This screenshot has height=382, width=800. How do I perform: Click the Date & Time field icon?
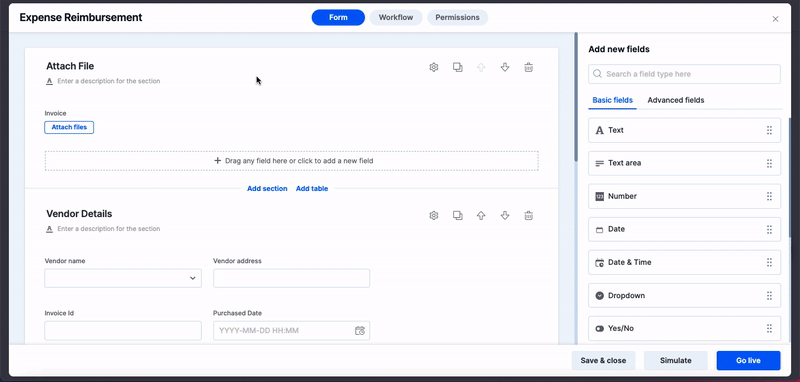pos(599,263)
